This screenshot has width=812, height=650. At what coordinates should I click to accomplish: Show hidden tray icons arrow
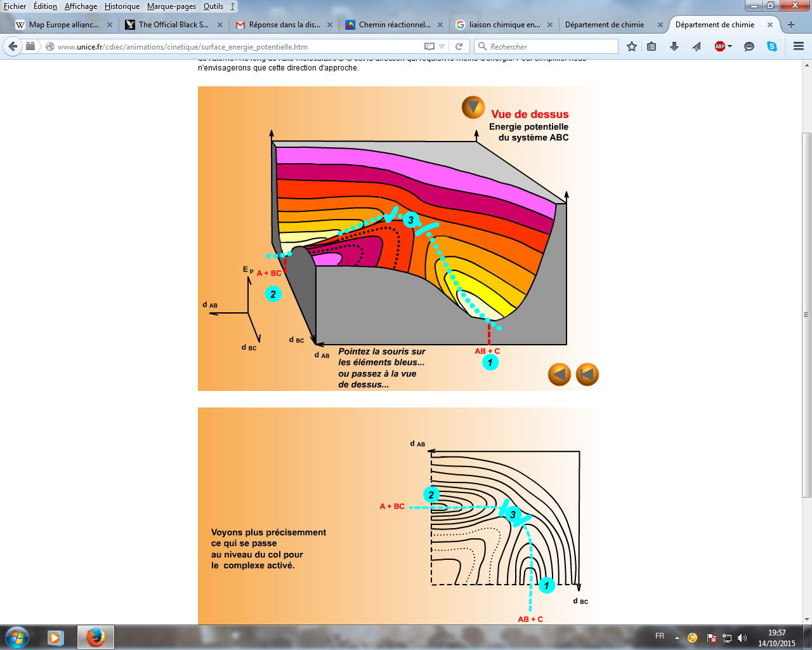point(677,638)
